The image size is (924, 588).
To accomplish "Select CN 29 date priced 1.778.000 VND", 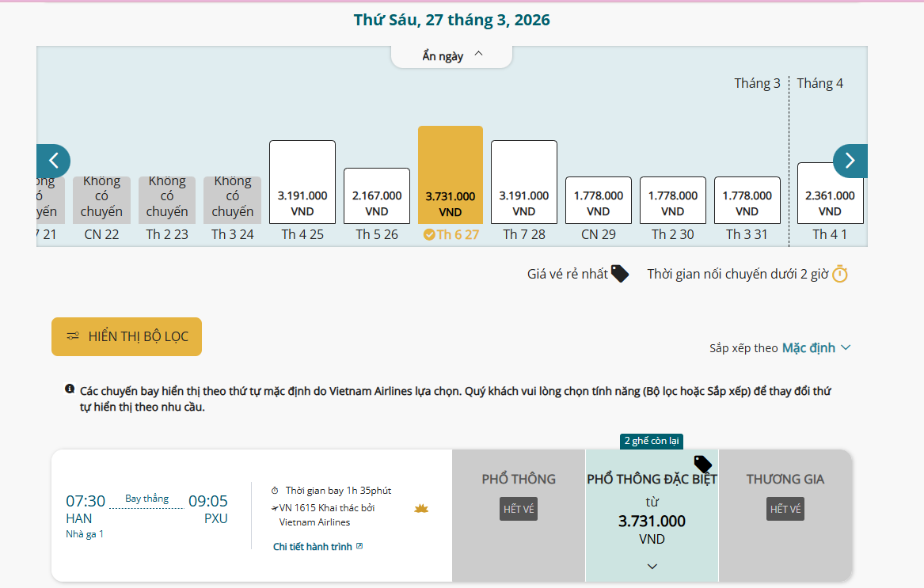I will 599,201.
